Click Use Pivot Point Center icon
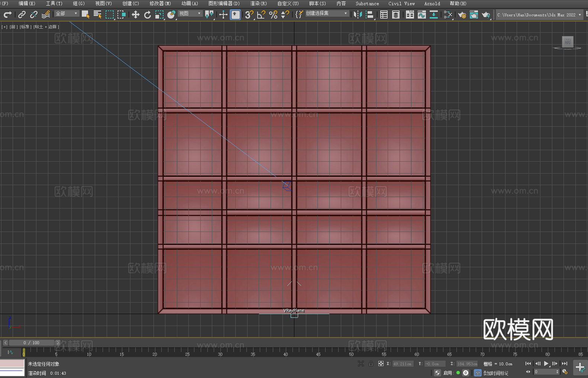Screen dimensions: 588x378 pos(209,14)
